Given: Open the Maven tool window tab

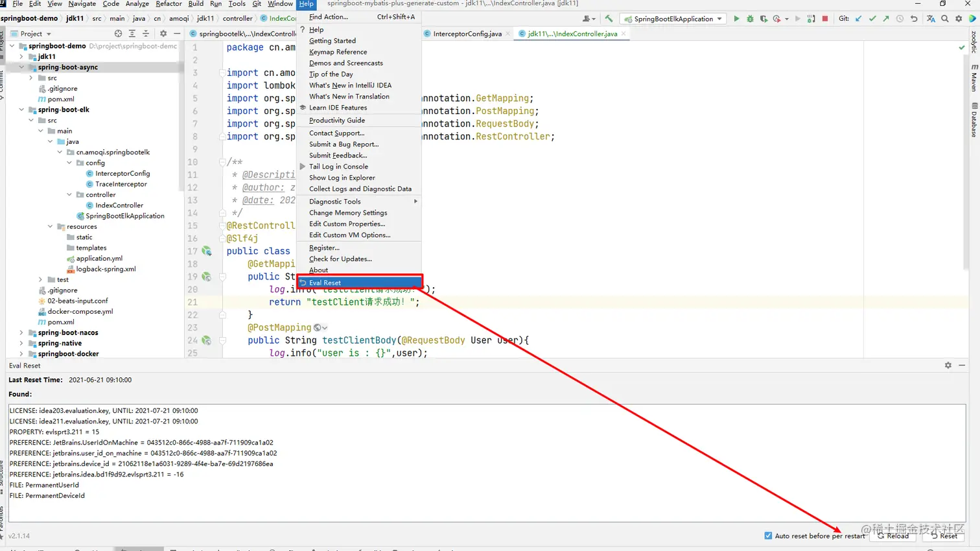Looking at the screenshot, I should pyautogui.click(x=974, y=77).
